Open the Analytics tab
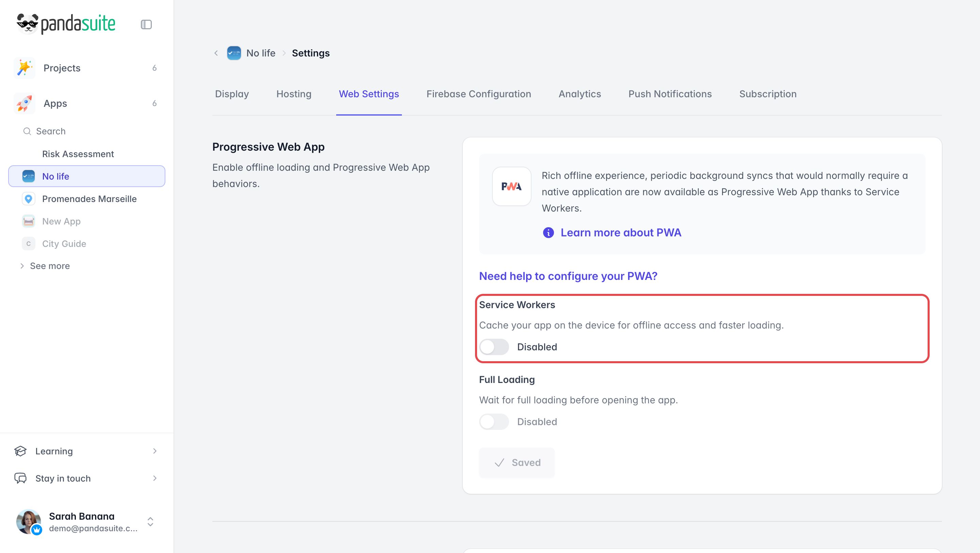 tap(580, 94)
